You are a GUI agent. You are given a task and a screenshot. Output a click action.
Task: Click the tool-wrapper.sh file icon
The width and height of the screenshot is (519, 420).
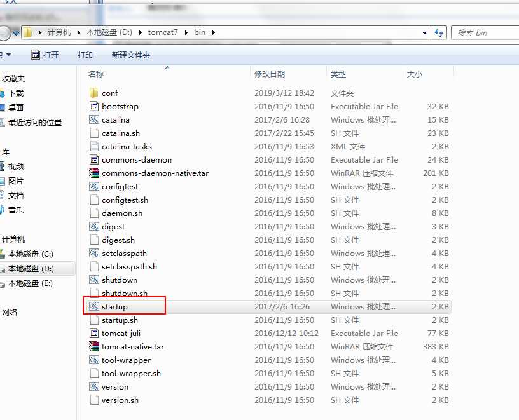94,373
